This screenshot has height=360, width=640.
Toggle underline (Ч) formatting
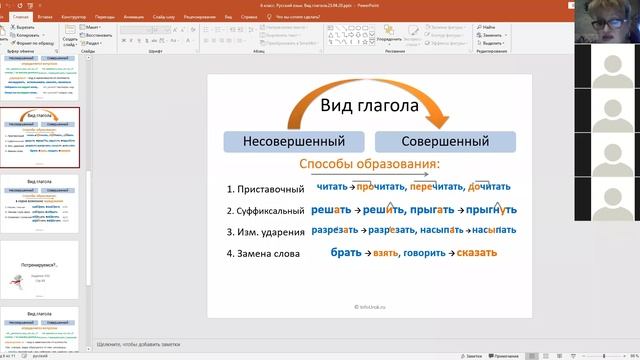point(139,41)
